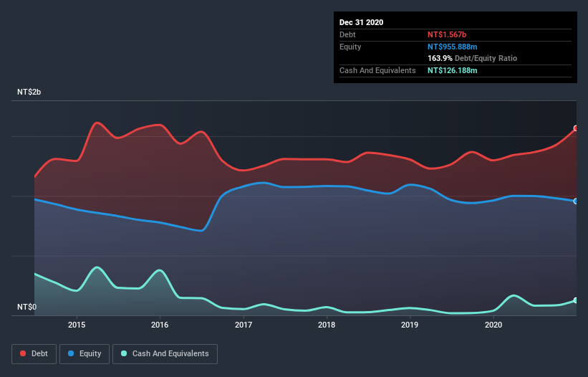Click the NT$955.888m equity value
The image size is (588, 377).
[x=452, y=47]
